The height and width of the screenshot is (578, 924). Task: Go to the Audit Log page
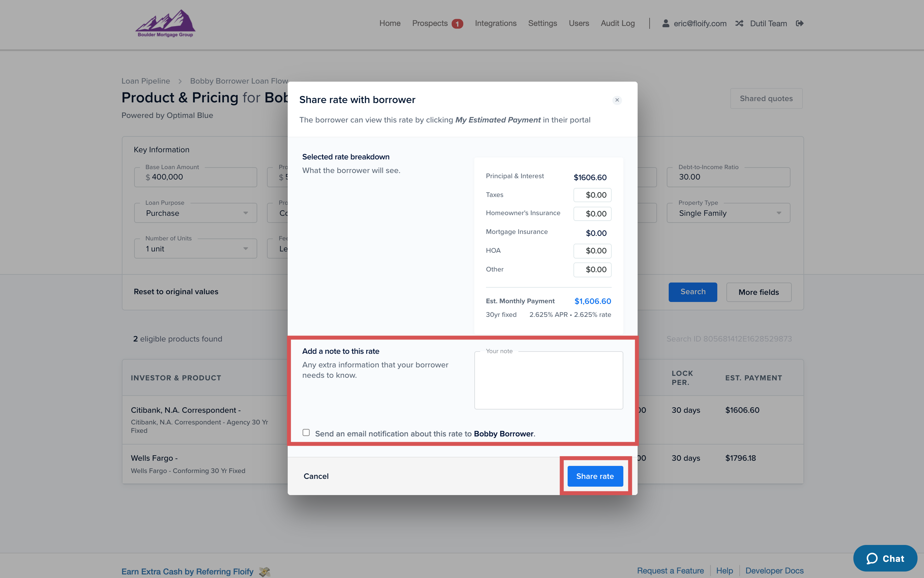coord(618,23)
